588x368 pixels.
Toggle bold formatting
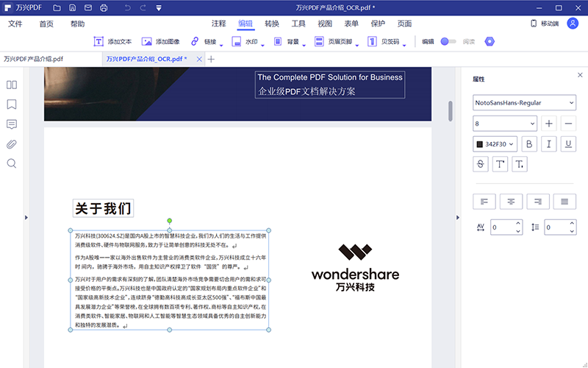(x=529, y=144)
